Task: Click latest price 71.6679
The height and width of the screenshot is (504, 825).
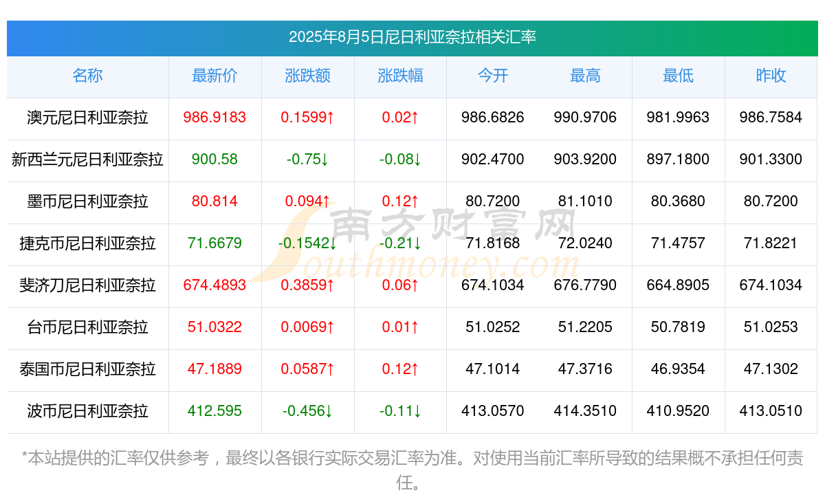Action: [x=214, y=243]
